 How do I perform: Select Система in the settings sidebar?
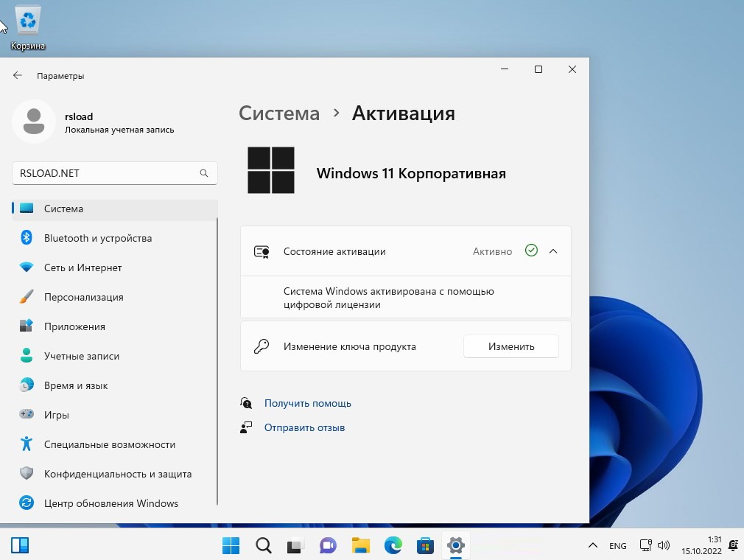click(x=64, y=209)
